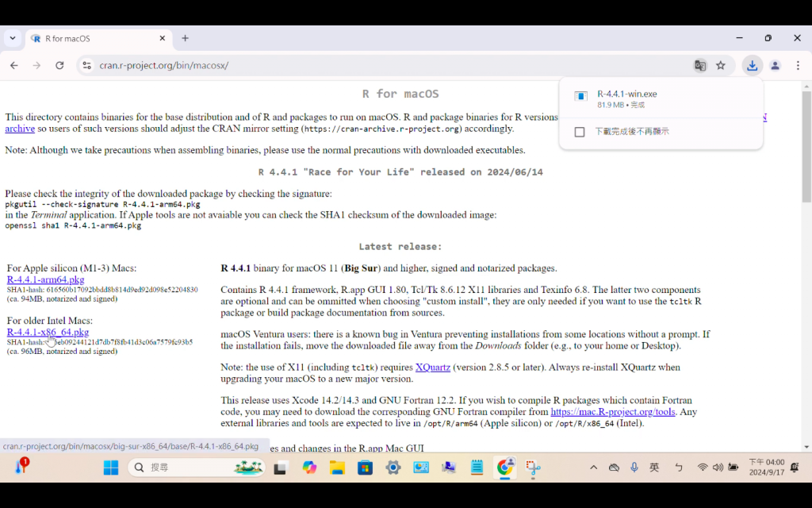This screenshot has height=508, width=812.
Task: Click the Latest release heading
Action: (400, 247)
